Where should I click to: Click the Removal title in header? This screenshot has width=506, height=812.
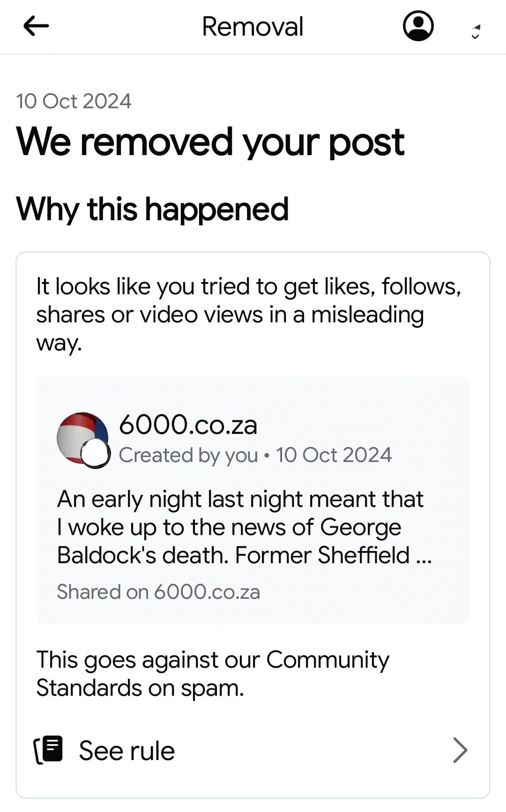tap(253, 26)
